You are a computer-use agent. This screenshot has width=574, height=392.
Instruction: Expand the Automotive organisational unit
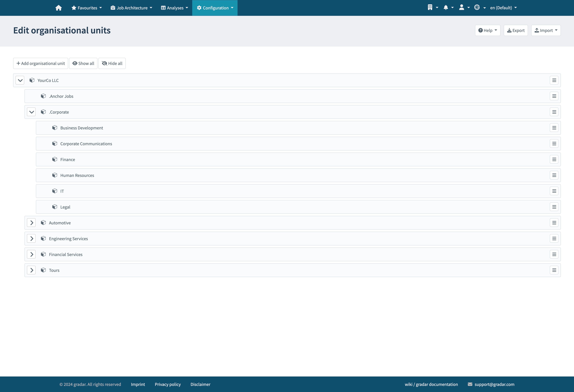31,223
